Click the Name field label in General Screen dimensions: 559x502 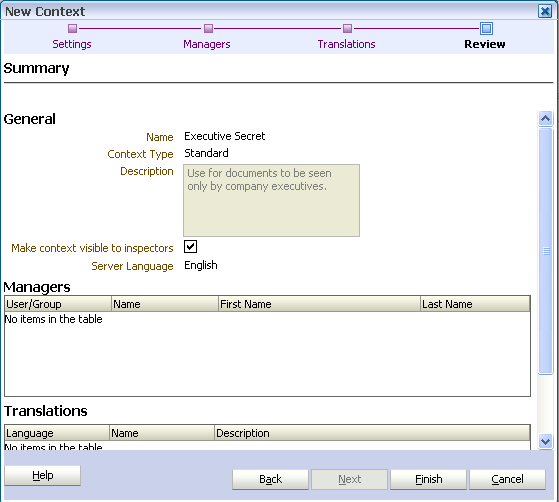pos(160,137)
